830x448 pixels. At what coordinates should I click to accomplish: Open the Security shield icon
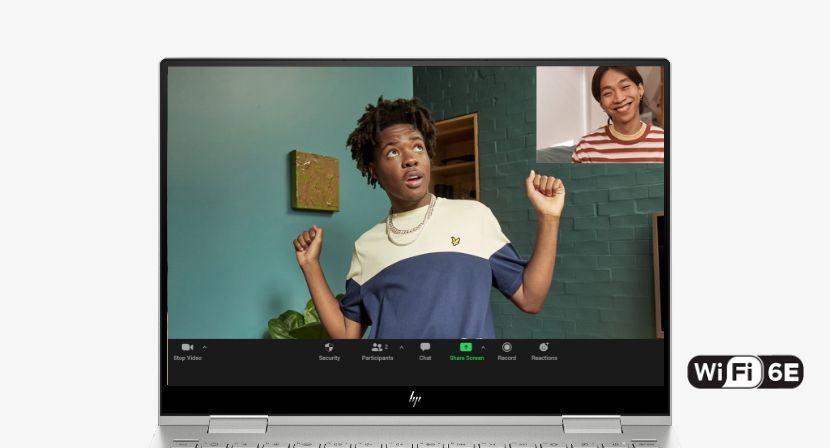click(x=329, y=347)
